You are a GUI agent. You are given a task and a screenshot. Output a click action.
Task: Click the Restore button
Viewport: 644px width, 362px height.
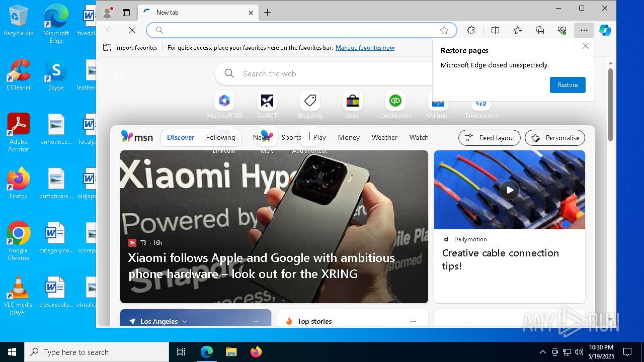coord(568,85)
